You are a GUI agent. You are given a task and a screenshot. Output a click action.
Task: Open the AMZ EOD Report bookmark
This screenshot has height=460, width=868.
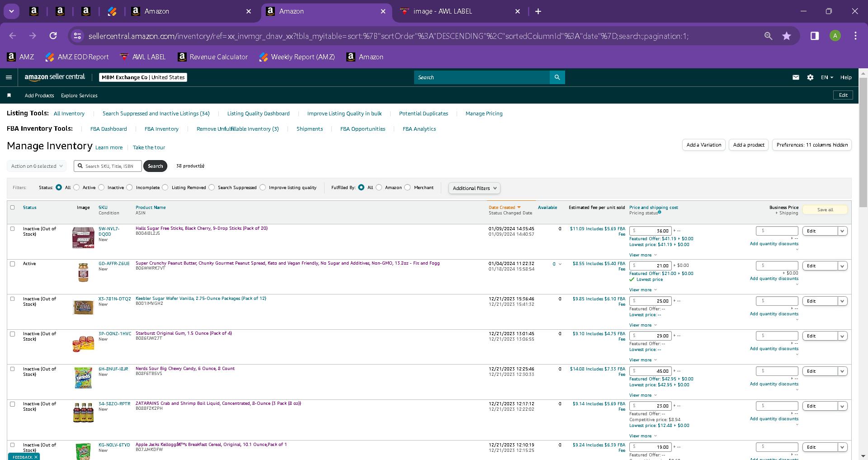[77, 57]
